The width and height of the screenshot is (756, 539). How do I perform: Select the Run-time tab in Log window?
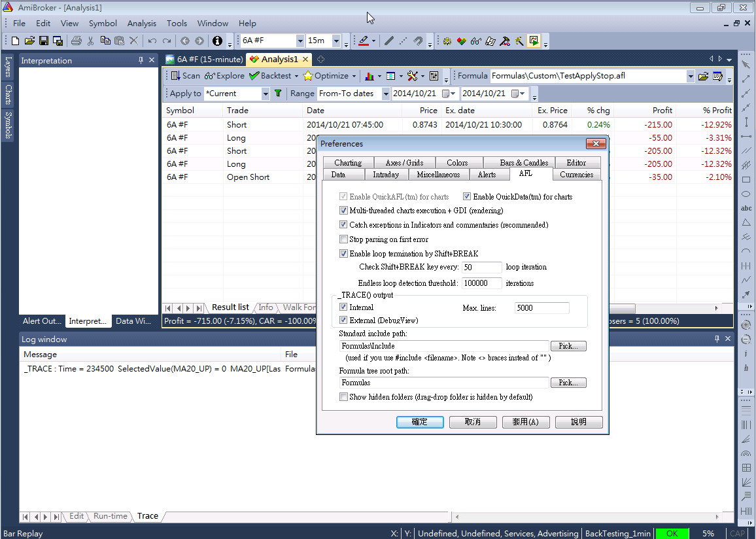[x=111, y=516]
